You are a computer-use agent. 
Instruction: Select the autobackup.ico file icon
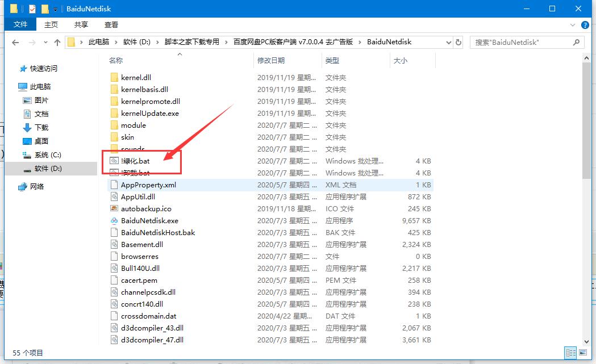tap(114, 208)
